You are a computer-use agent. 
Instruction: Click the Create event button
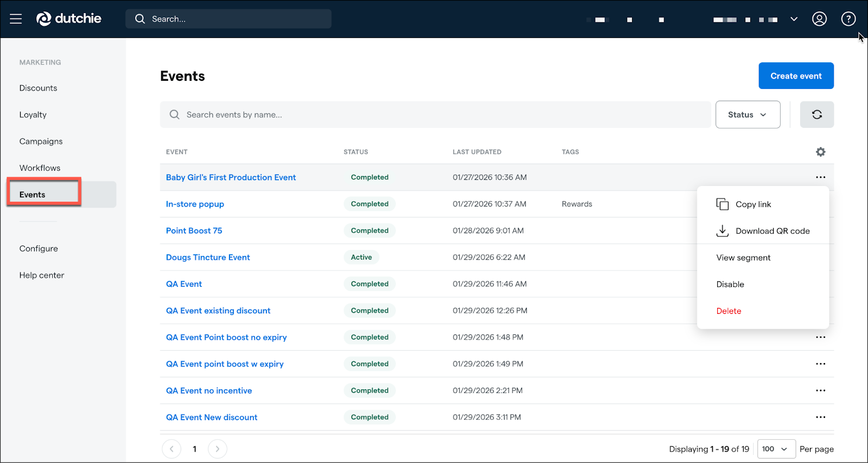point(796,76)
